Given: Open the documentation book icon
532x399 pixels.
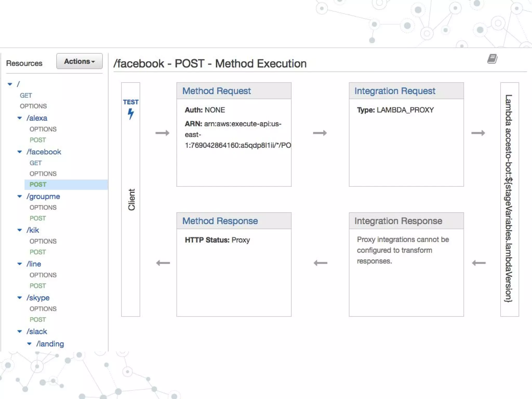Looking at the screenshot, I should tap(492, 59).
